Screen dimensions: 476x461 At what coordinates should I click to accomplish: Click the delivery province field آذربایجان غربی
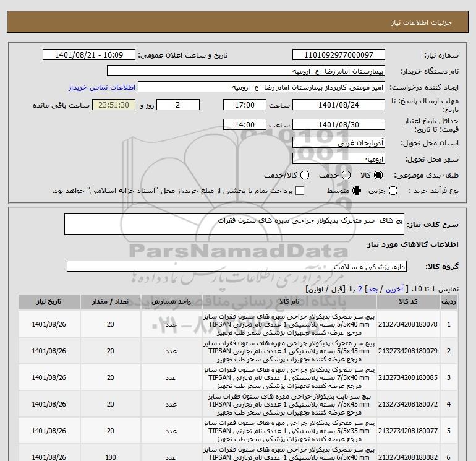pyautogui.click(x=339, y=142)
